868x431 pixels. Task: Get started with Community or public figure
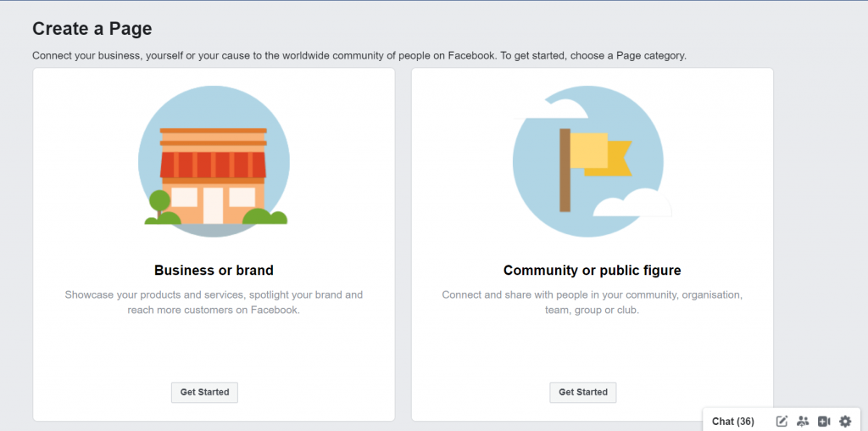tap(583, 392)
